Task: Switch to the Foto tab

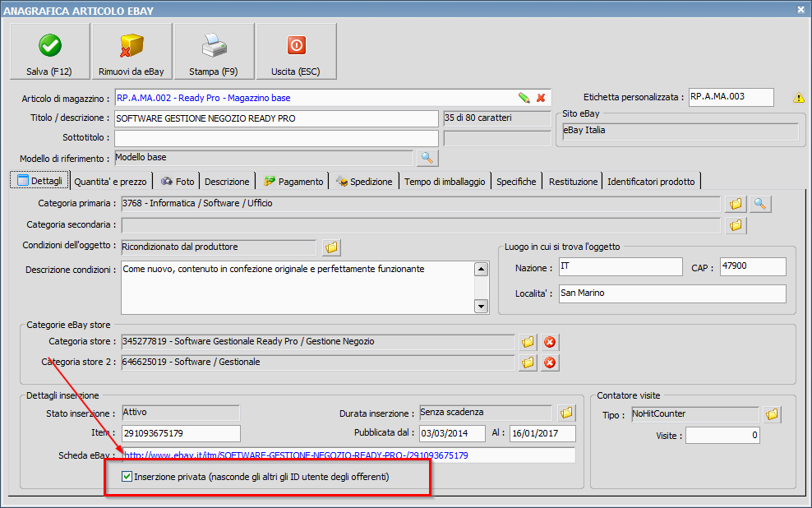Action: point(177,182)
